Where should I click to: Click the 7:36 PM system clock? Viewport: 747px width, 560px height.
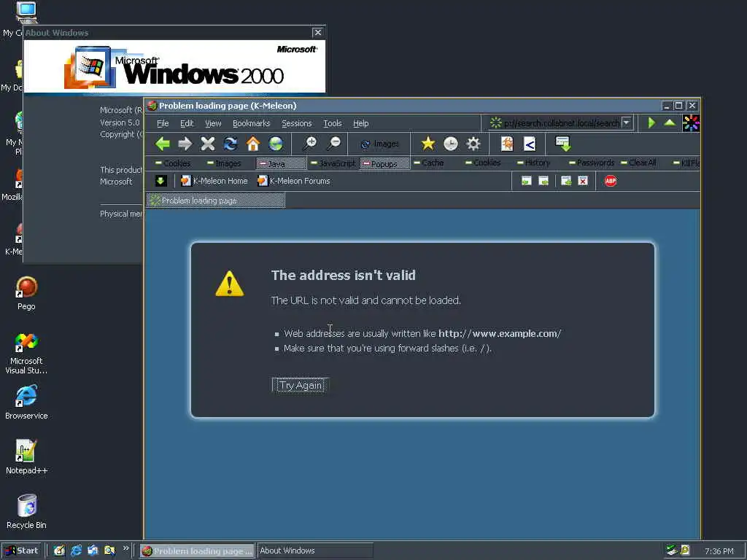(x=719, y=551)
